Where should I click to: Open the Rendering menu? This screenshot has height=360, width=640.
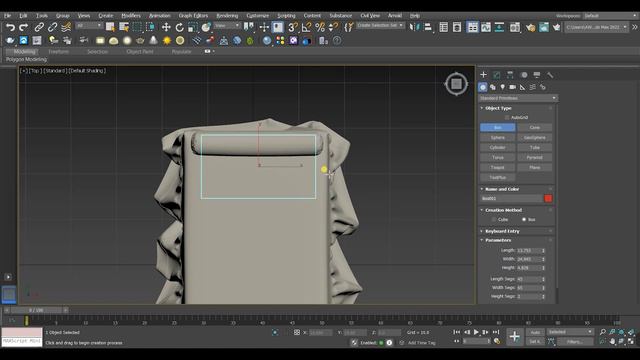pyautogui.click(x=227, y=16)
